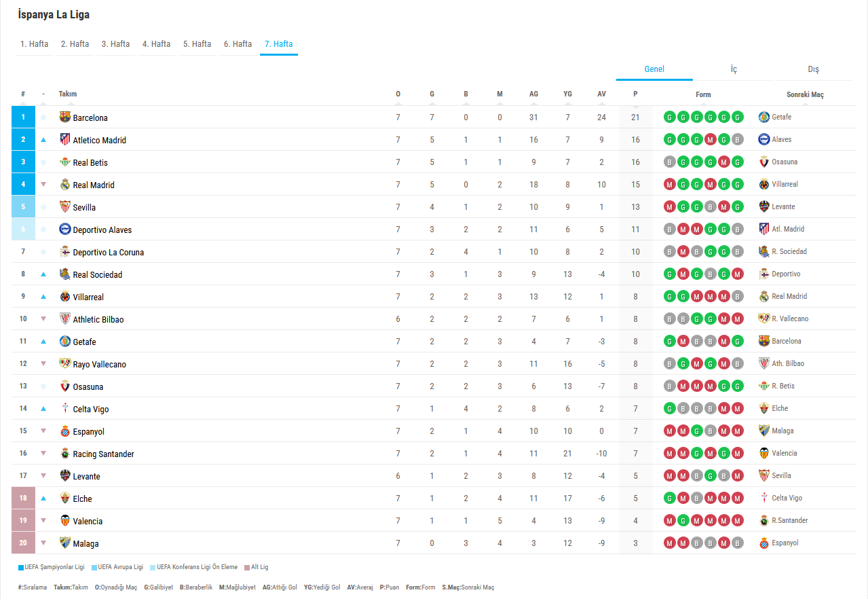Switch to the Dış (away) tab

813,69
